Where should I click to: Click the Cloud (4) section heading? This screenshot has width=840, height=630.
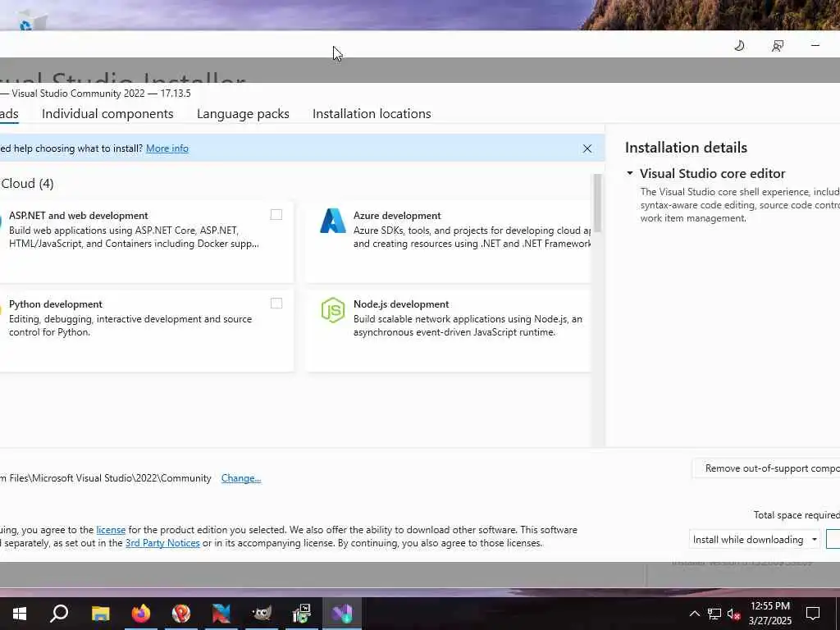click(27, 184)
